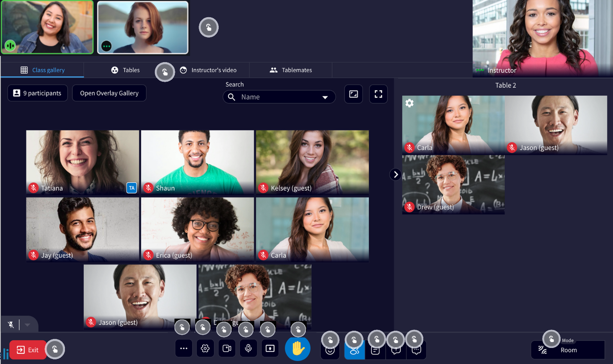Collapse the Table 2 panel with the chevron
The image size is (613, 364).
pyautogui.click(x=395, y=174)
